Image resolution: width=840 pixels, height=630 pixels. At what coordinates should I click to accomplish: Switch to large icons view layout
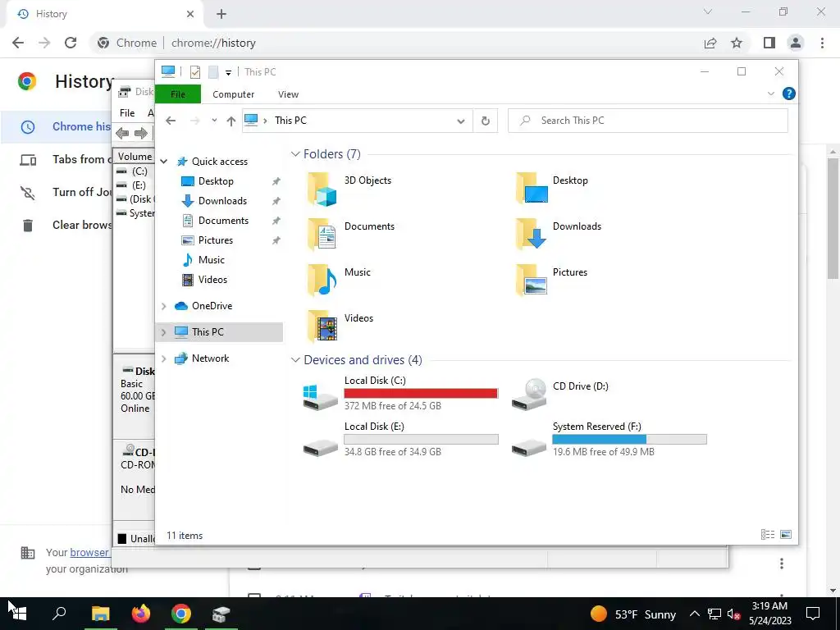(x=786, y=534)
